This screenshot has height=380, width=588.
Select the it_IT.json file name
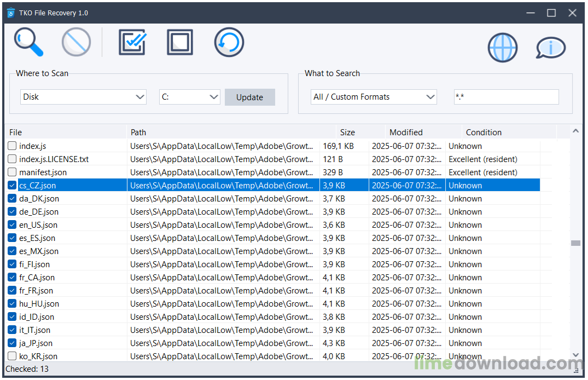(x=34, y=330)
